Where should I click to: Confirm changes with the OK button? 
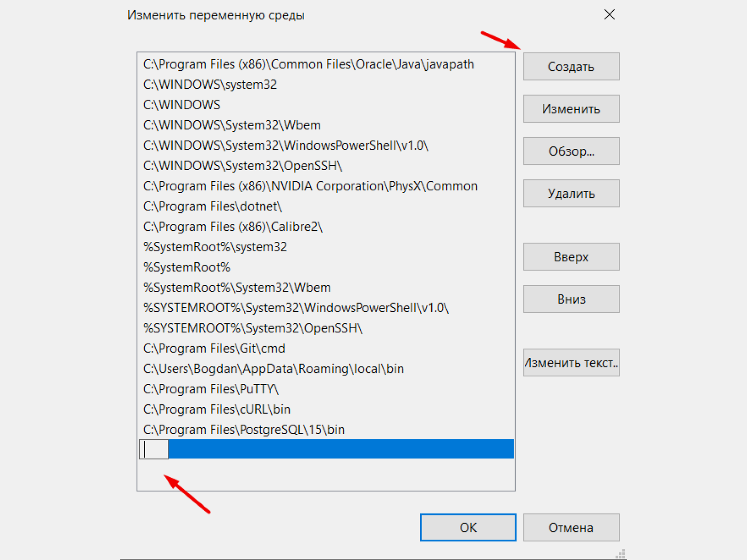[x=468, y=527]
